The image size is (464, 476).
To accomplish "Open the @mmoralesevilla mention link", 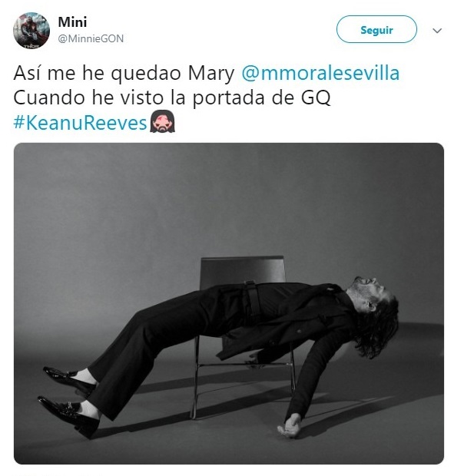I will 320,73.
